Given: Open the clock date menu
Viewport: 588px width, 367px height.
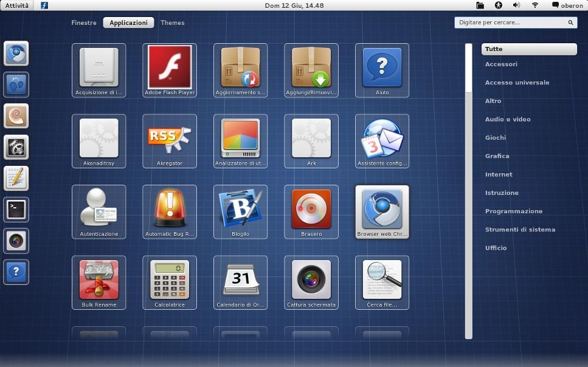Looking at the screenshot, I should pos(294,5).
